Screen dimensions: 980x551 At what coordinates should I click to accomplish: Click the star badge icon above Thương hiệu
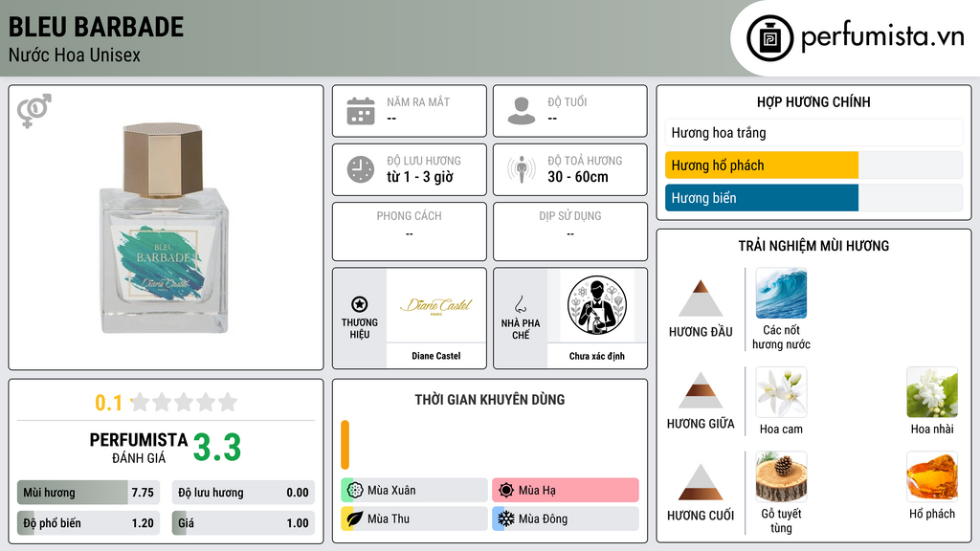(360, 304)
